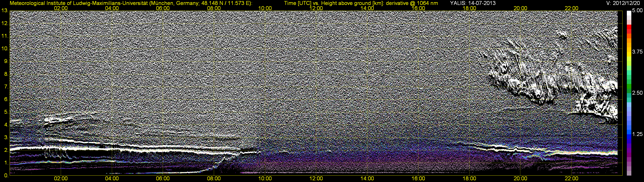Click the 02:00 label on the upper time axis
644x182 pixels.
point(61,8)
